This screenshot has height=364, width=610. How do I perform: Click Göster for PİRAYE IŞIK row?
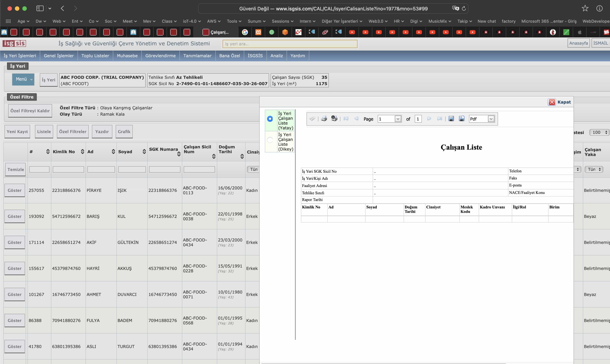pos(15,190)
